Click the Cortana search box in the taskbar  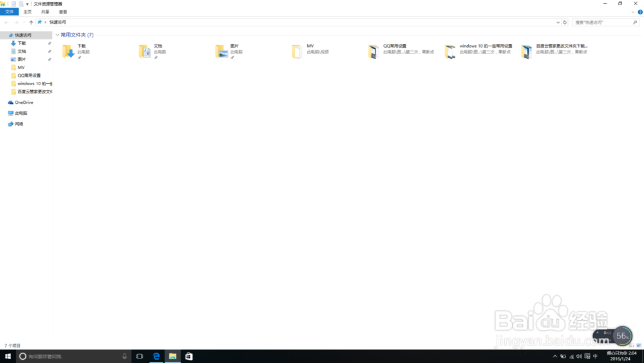point(73,357)
